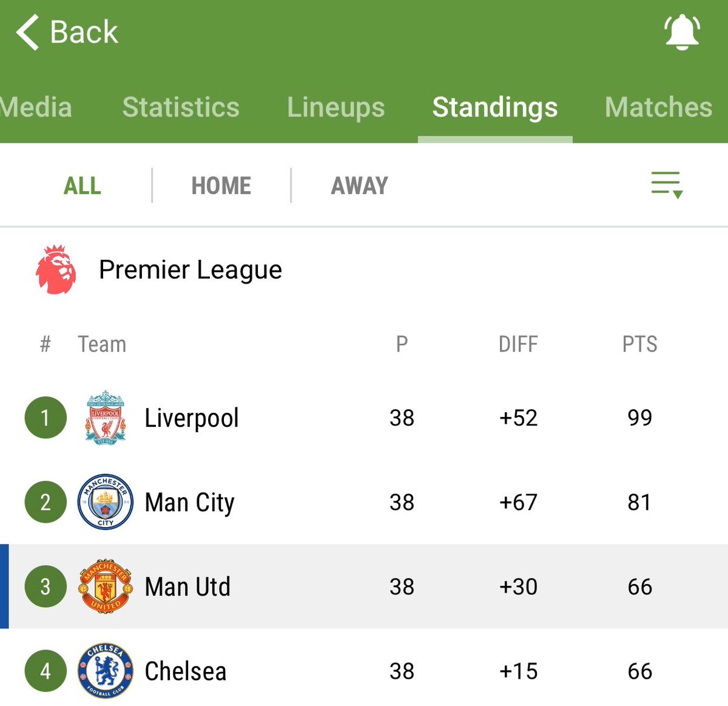Screen dimensions: 728x706
Task: Open the Premier League lion logo
Action: click(x=56, y=270)
